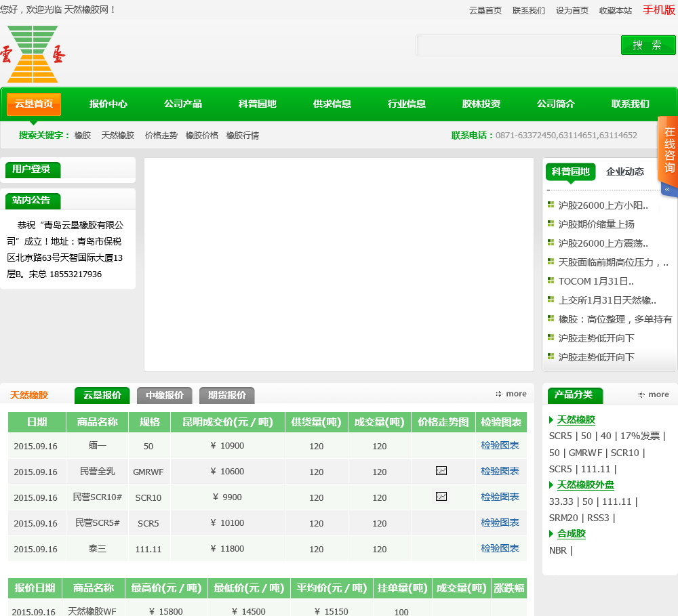Search keyword 橡胶

click(83, 136)
